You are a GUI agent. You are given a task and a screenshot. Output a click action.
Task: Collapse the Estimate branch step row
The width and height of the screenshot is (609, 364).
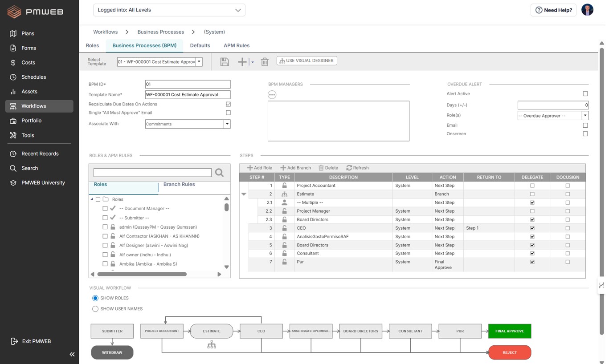(x=244, y=194)
